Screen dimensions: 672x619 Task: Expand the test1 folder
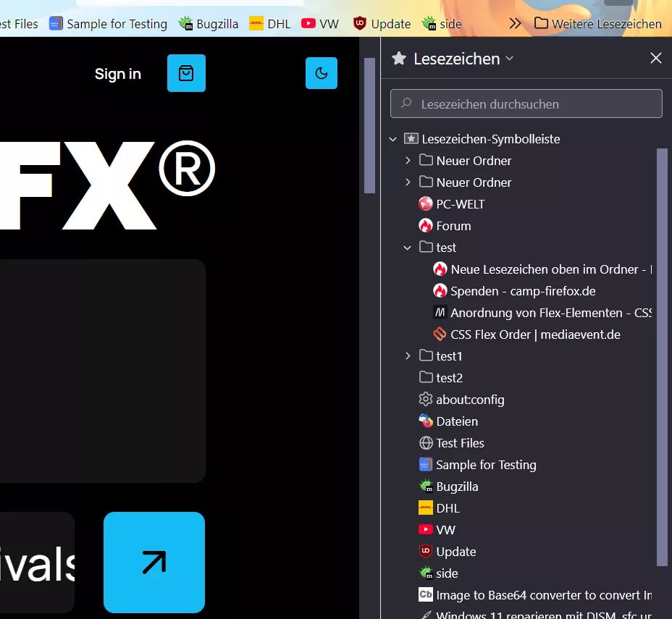[x=408, y=356]
